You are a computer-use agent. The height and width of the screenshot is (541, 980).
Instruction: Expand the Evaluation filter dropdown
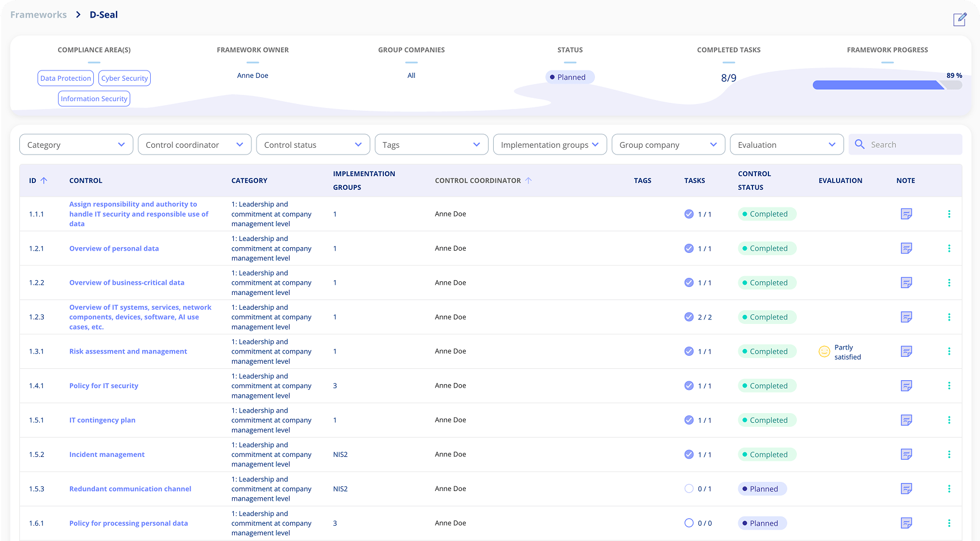point(787,144)
